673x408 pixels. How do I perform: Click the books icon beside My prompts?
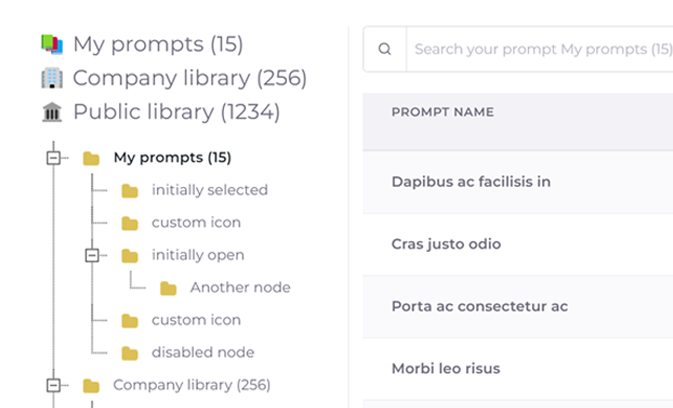52,44
